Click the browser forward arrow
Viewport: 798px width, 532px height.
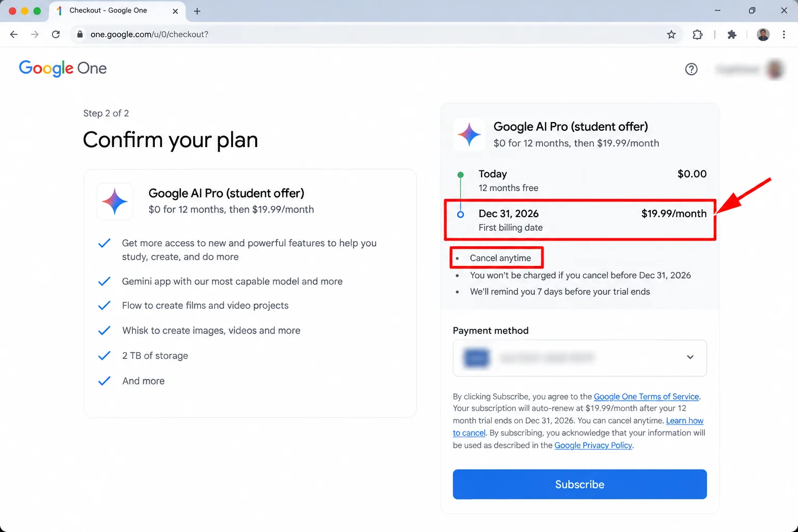[35, 34]
